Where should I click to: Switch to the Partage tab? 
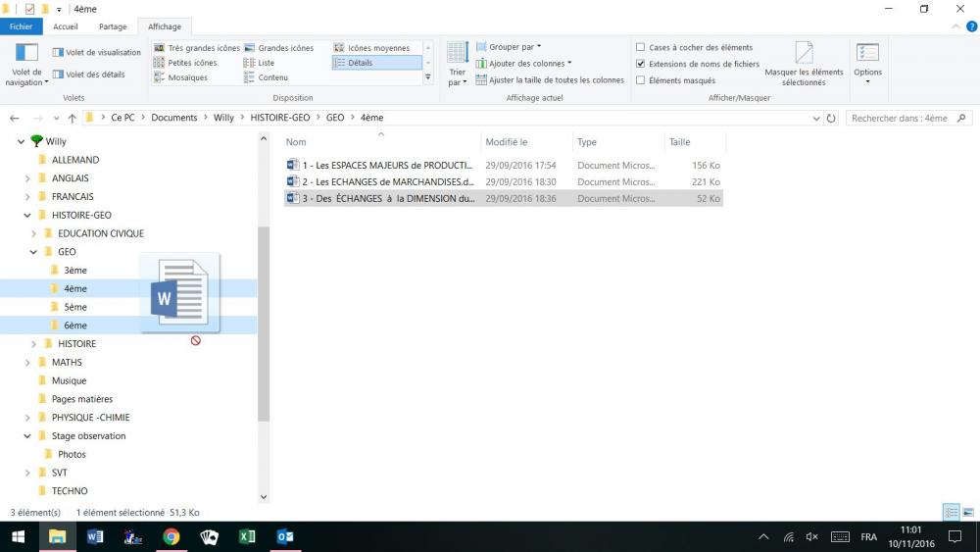pos(113,26)
